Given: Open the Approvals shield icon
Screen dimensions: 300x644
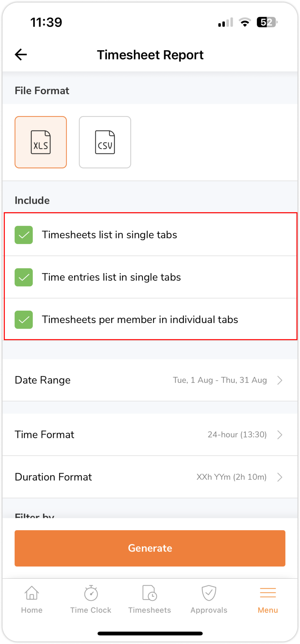Looking at the screenshot, I should (x=209, y=593).
